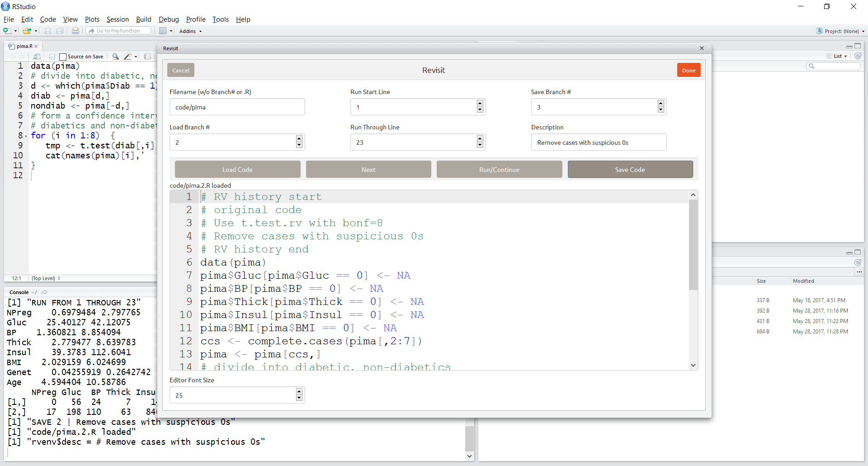Click the Open File folder icon
This screenshot has width=868, height=466.
click(x=27, y=31)
